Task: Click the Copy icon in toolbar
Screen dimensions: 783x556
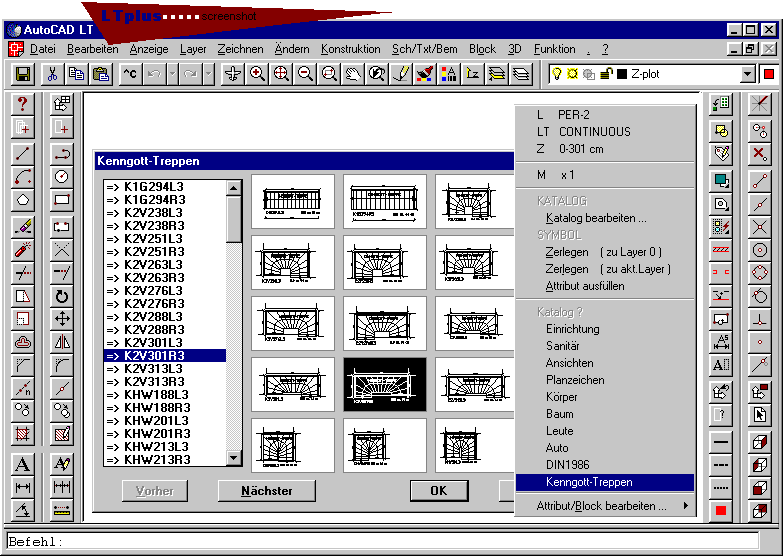Action: (x=76, y=74)
